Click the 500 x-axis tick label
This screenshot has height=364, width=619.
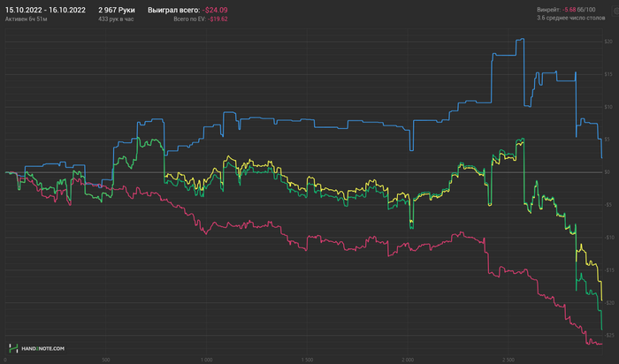pyautogui.click(x=106, y=360)
